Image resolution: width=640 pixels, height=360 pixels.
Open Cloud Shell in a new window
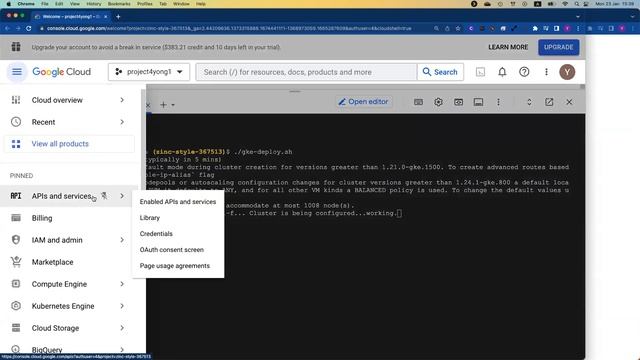[x=549, y=102]
